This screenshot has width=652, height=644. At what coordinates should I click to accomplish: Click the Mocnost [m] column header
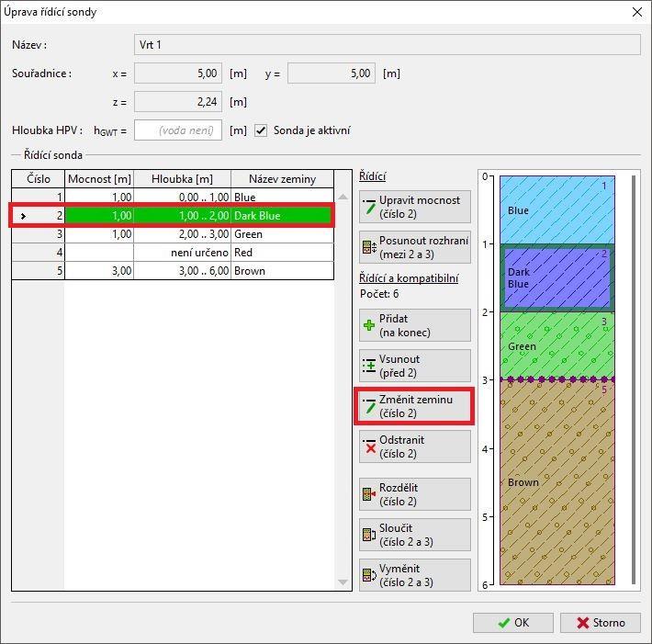(99, 179)
